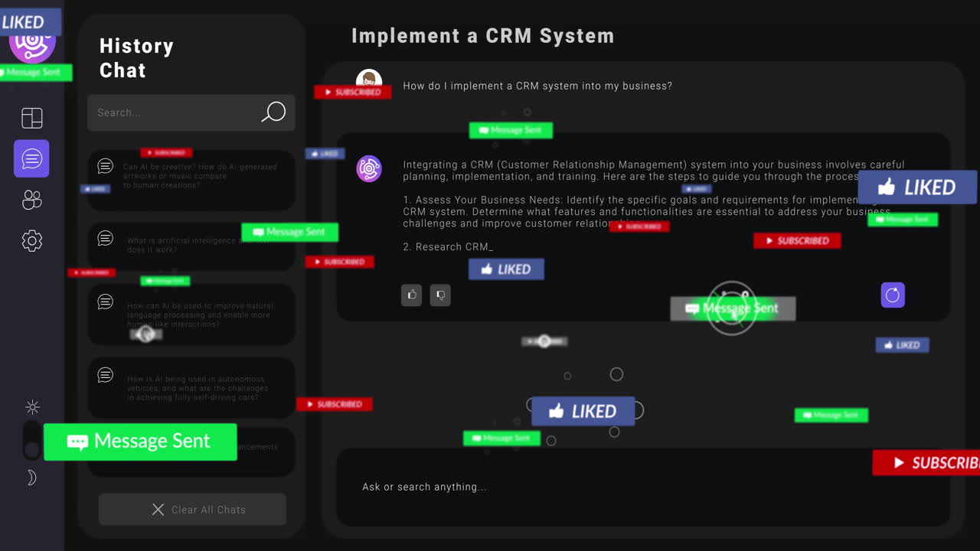
Task: Open the natural language processing chat
Action: click(191, 314)
